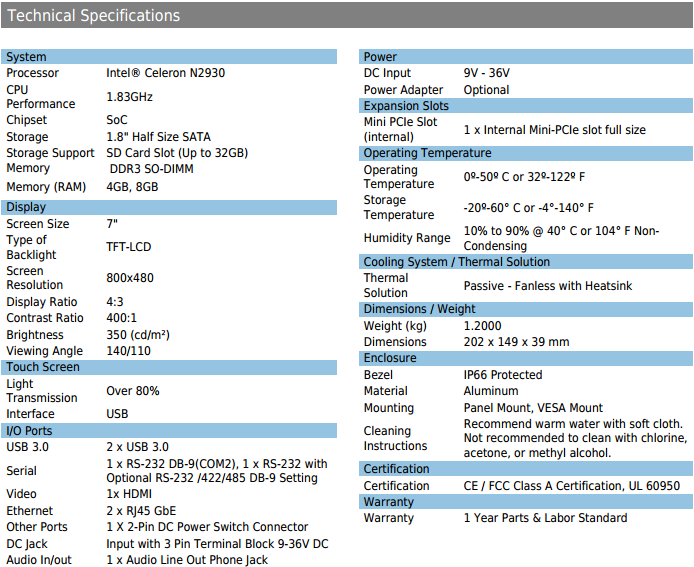Select the DDR3 SO-DIMM memory value

pyautogui.click(x=151, y=169)
